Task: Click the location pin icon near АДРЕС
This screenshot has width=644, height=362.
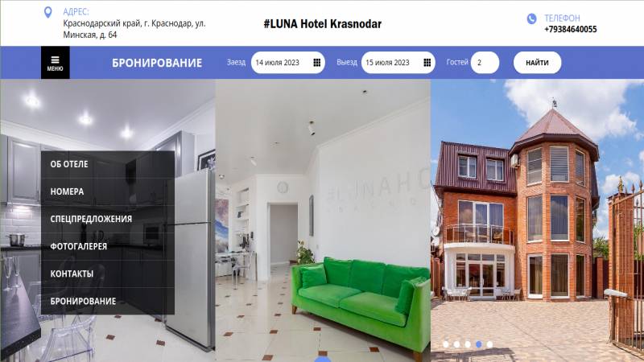Action: pyautogui.click(x=48, y=12)
